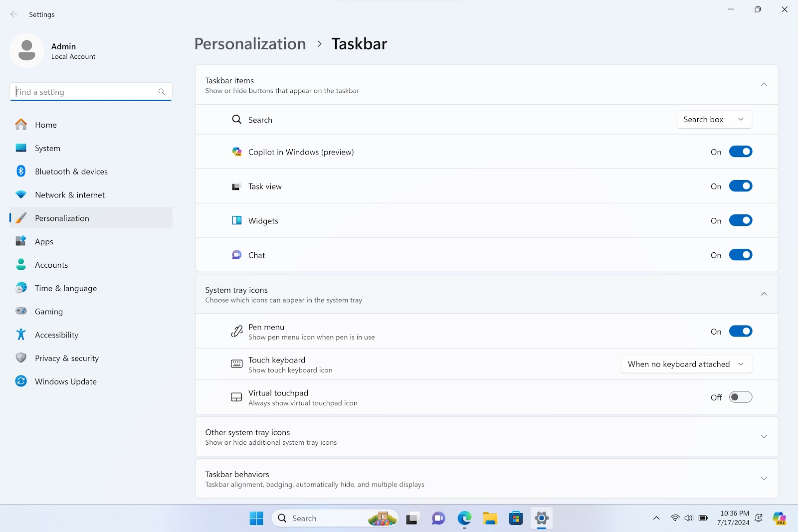Click the Find a setting search field
Image resolution: width=798 pixels, height=532 pixels.
pos(91,92)
